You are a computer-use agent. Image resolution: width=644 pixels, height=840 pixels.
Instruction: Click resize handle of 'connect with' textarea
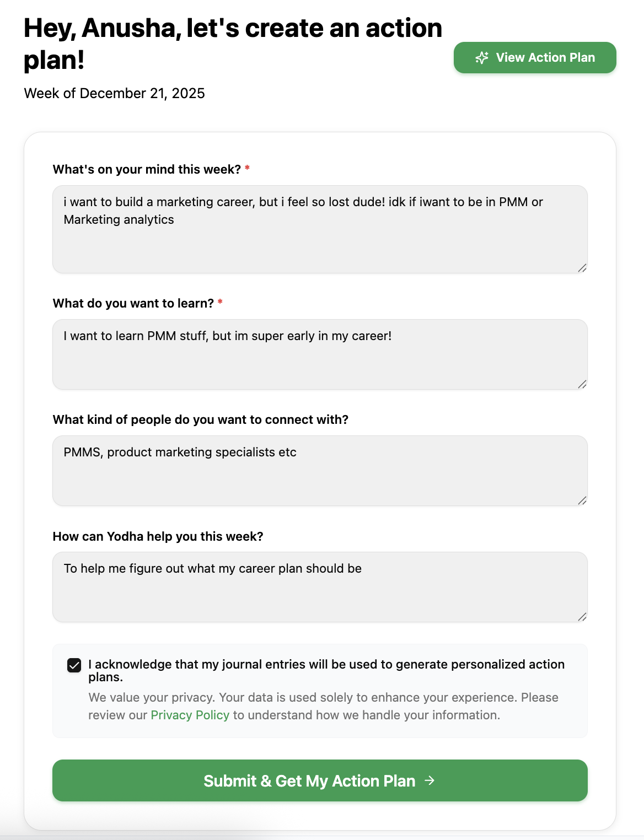[582, 500]
